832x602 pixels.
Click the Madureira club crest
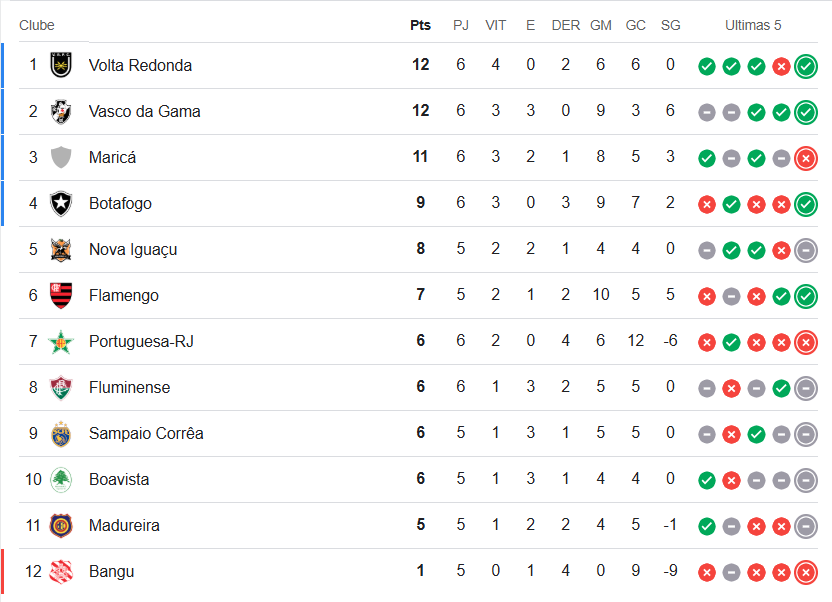[61, 525]
